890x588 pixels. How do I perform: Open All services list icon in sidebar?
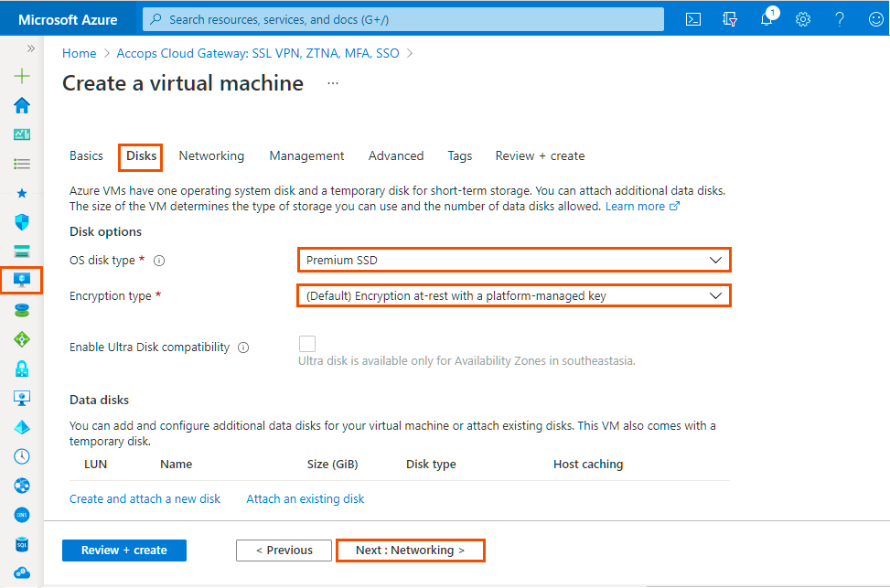click(22, 164)
